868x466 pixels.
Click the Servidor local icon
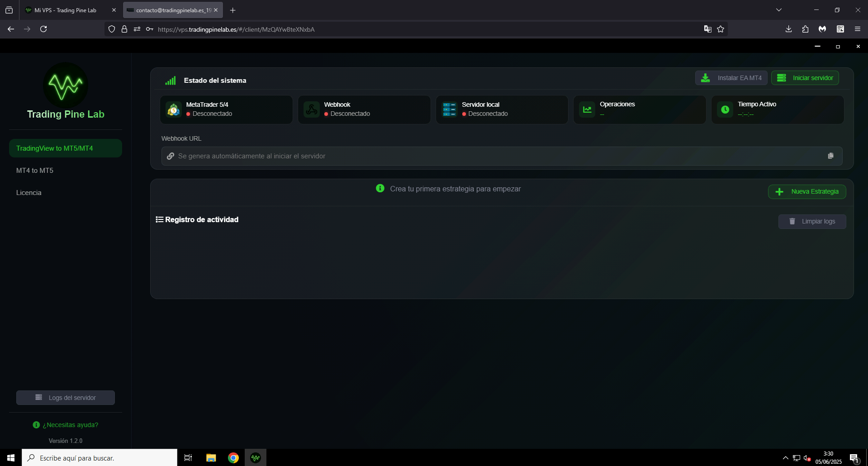point(449,109)
